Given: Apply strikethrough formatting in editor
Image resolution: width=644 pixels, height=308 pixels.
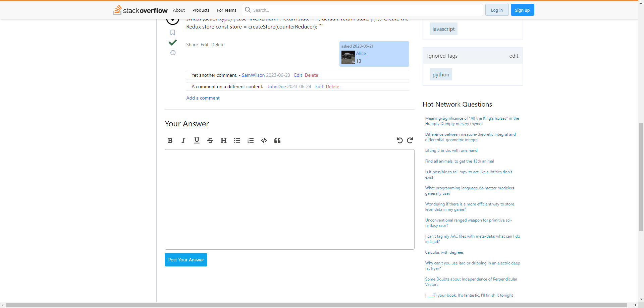Looking at the screenshot, I should click(210, 140).
